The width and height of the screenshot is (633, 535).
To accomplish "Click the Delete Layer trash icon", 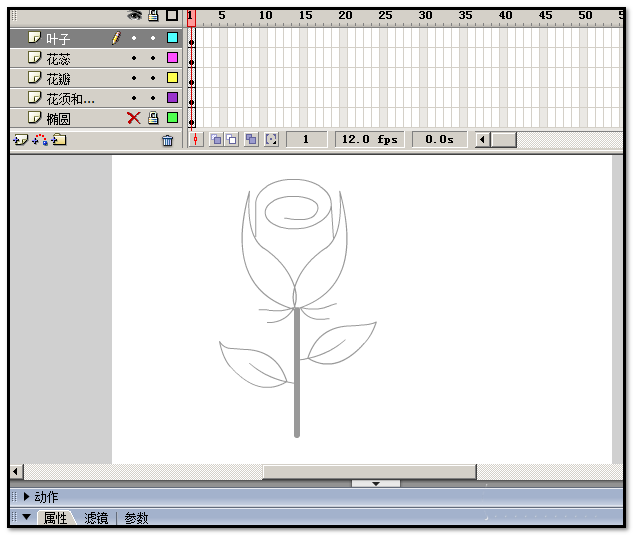I will (x=168, y=140).
